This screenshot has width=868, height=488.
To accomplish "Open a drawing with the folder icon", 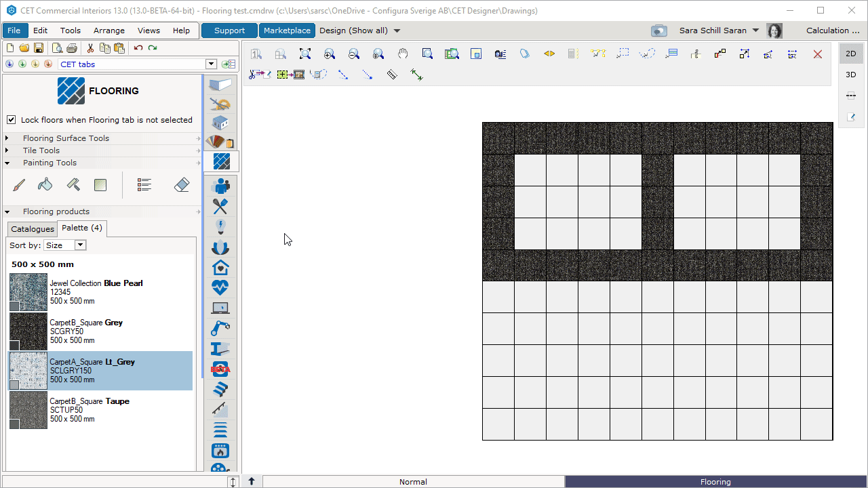I will point(24,48).
